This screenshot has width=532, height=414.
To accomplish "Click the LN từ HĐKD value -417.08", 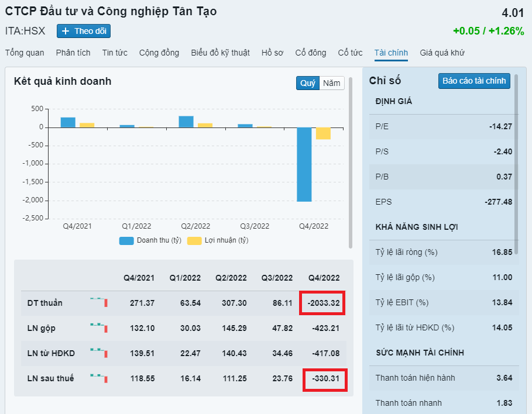I will 326,353.
